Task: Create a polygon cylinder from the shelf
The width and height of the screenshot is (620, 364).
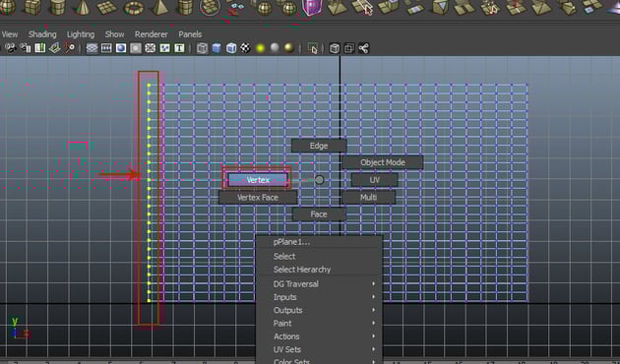Action: pyautogui.click(x=58, y=7)
